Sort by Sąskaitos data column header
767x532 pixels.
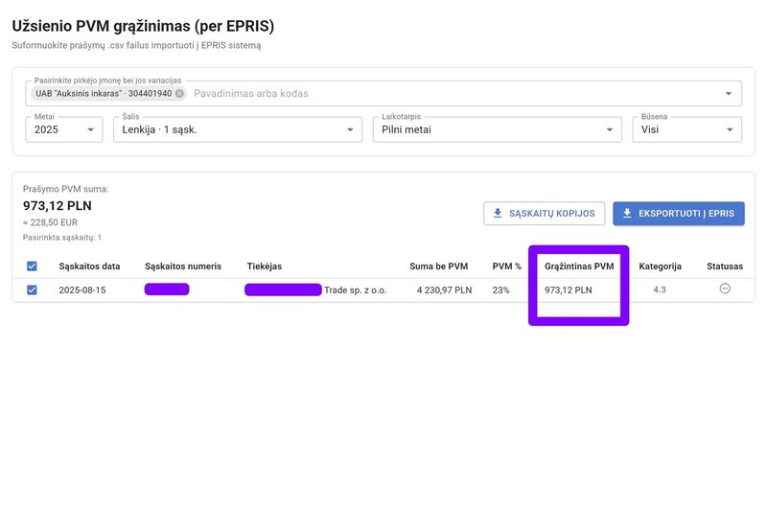(x=89, y=266)
